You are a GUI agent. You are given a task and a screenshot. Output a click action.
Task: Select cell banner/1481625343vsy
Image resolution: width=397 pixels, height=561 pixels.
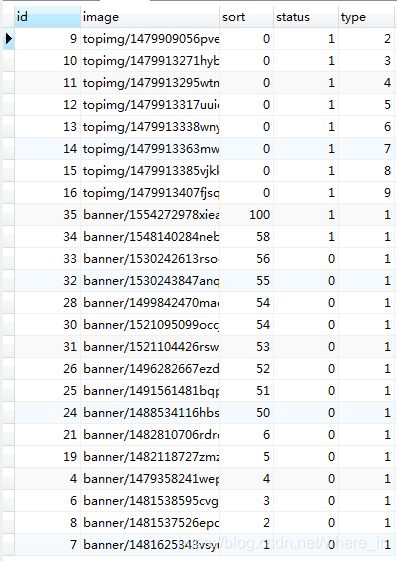click(x=150, y=545)
